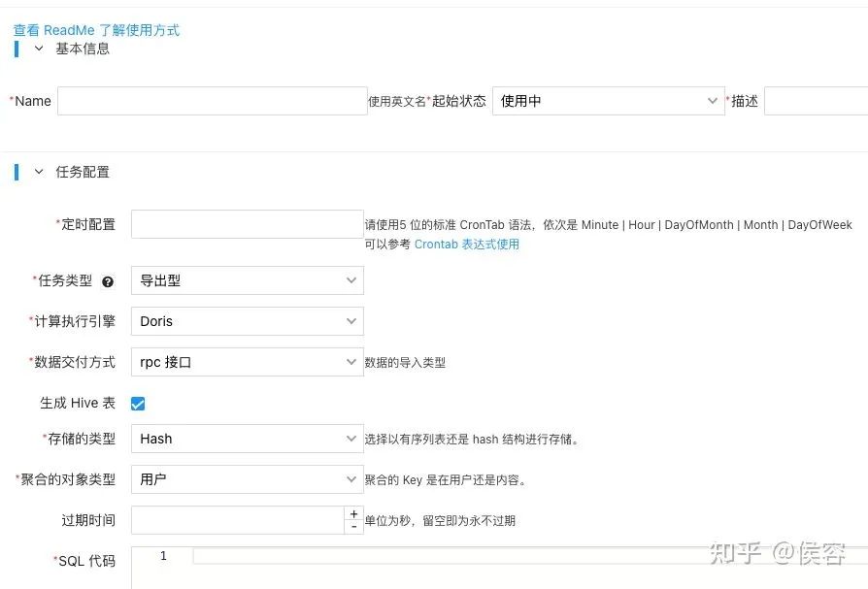
Task: Click line 1 of SQL 代码 editor
Action: tap(530, 556)
